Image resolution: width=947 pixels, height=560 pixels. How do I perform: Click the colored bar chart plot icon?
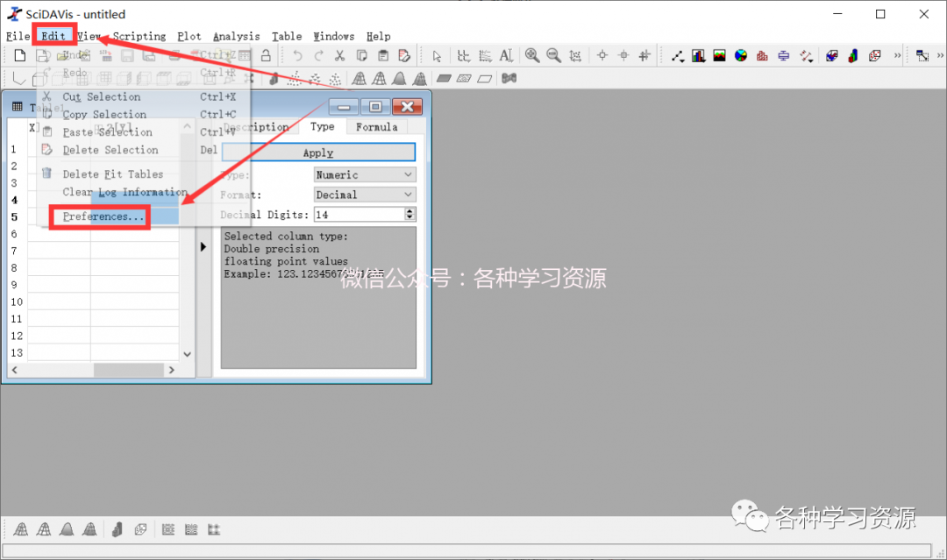(x=699, y=56)
